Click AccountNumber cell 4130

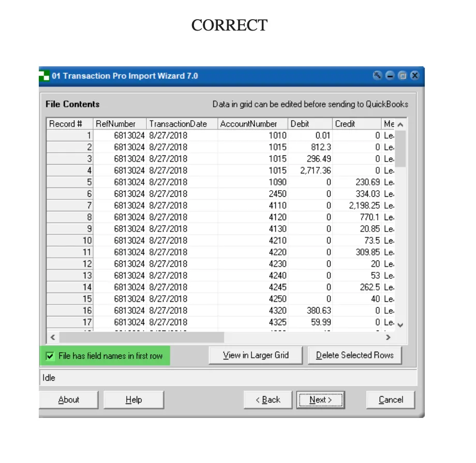[252, 229]
